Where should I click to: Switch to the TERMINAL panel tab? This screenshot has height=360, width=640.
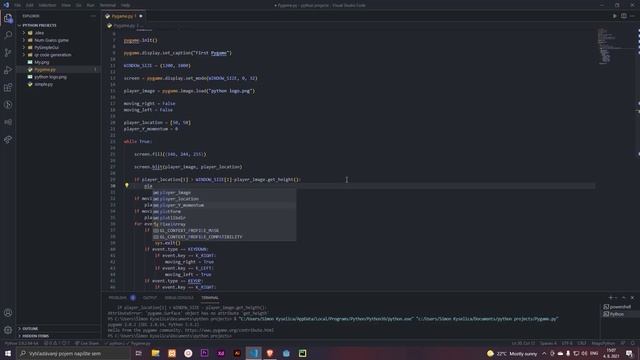pyautogui.click(x=210, y=298)
